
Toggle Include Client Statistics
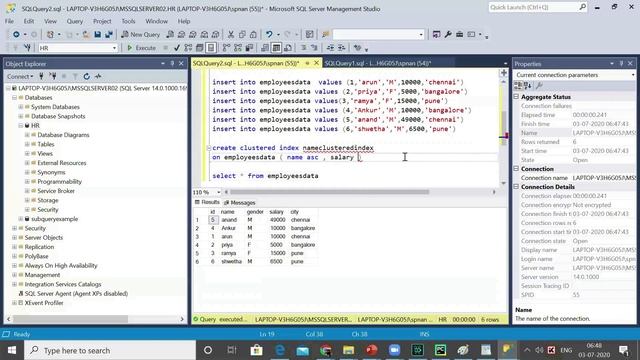coord(249,48)
